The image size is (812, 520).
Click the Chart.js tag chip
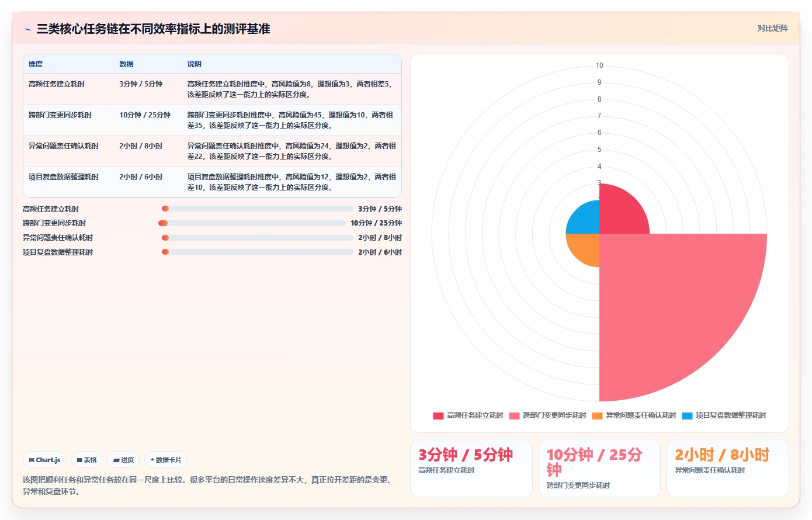point(45,460)
